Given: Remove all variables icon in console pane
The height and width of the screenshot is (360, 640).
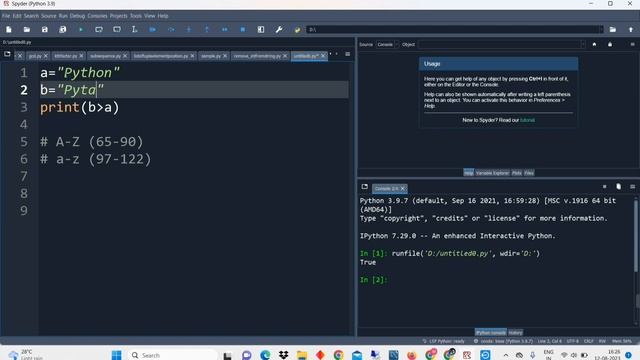Looking at the screenshot, I should (618, 187).
